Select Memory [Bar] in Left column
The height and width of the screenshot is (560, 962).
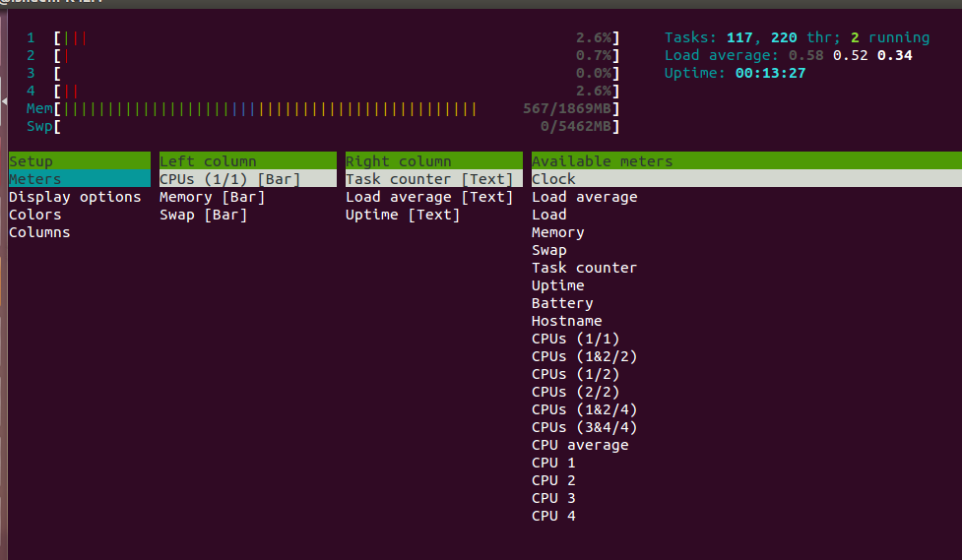click(x=213, y=196)
